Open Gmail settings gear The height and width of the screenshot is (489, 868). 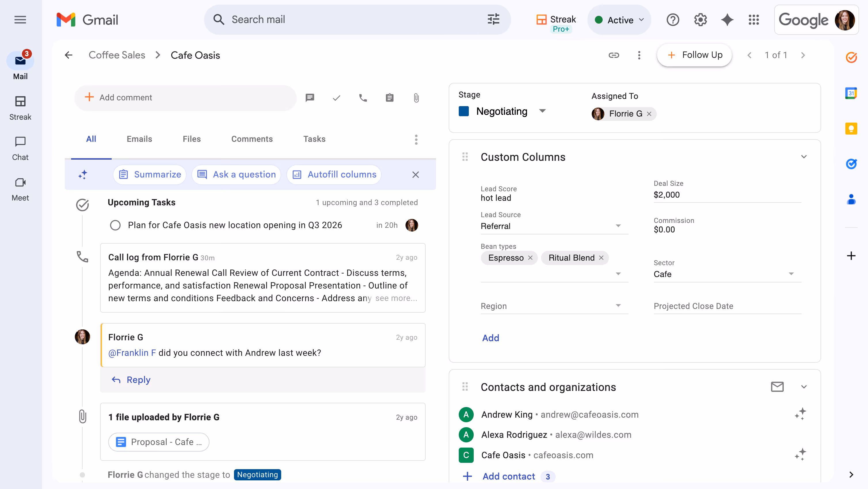coord(700,20)
